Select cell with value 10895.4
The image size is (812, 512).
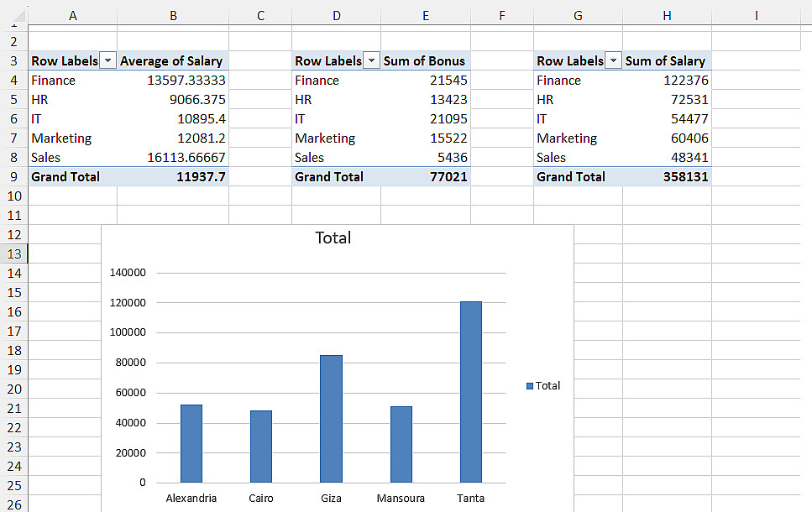173,118
